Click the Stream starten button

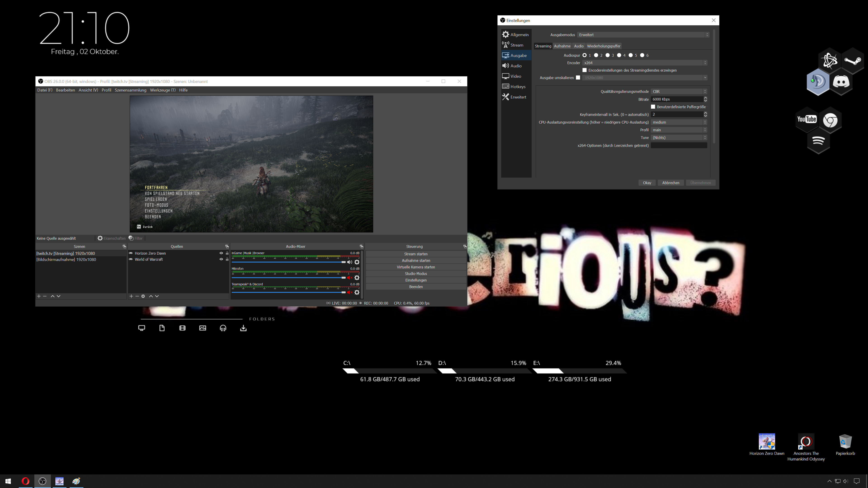point(415,254)
